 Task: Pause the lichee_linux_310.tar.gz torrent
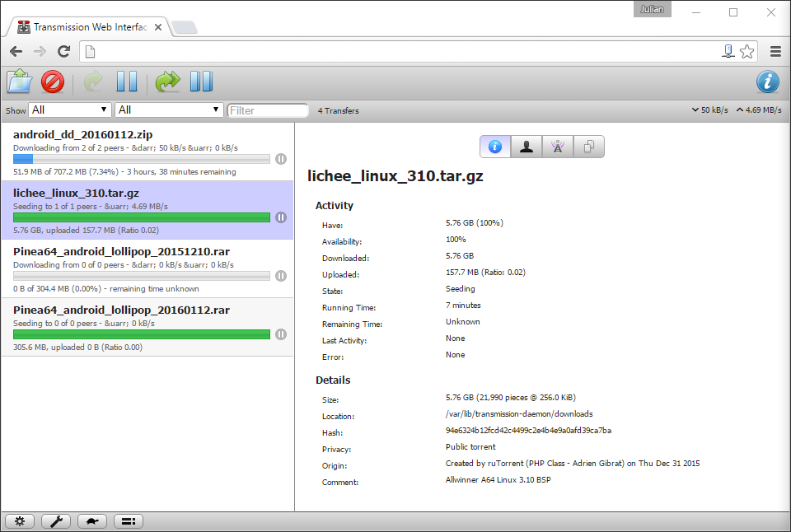pyautogui.click(x=281, y=217)
